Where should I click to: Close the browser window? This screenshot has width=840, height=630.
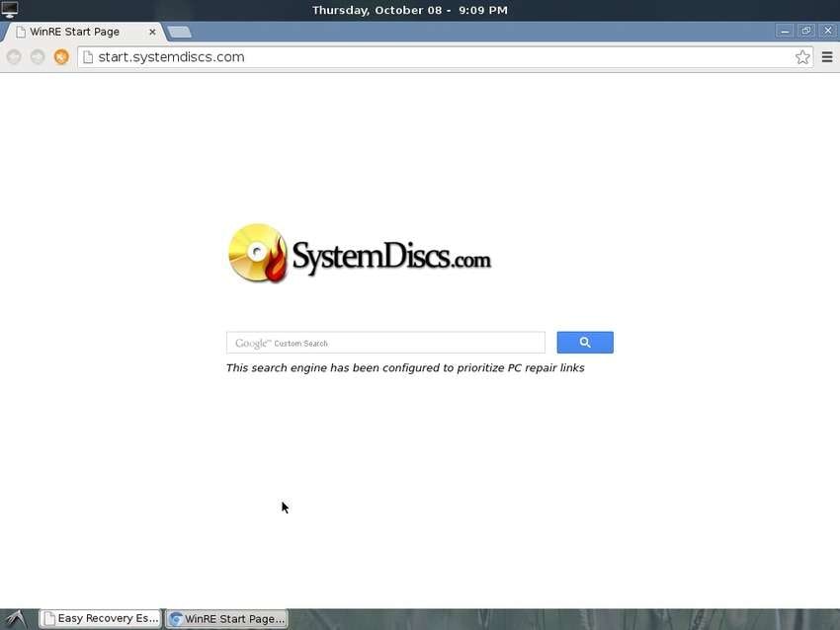(x=828, y=31)
